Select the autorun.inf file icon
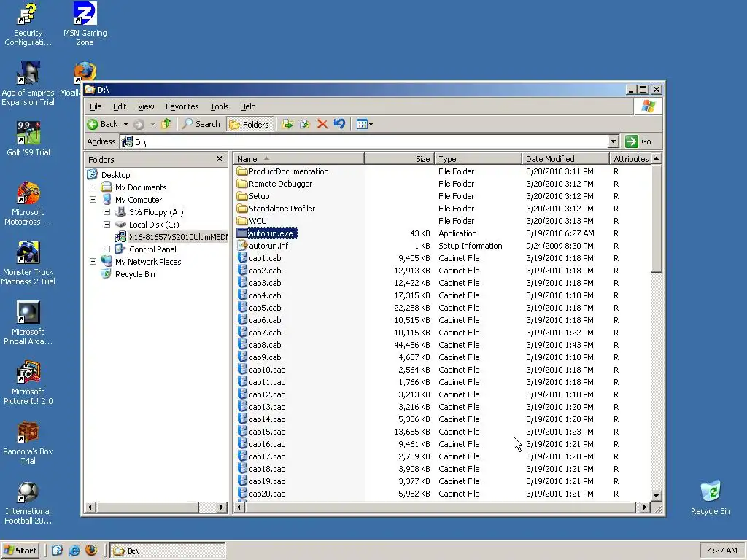The height and width of the screenshot is (560, 747). tap(242, 246)
